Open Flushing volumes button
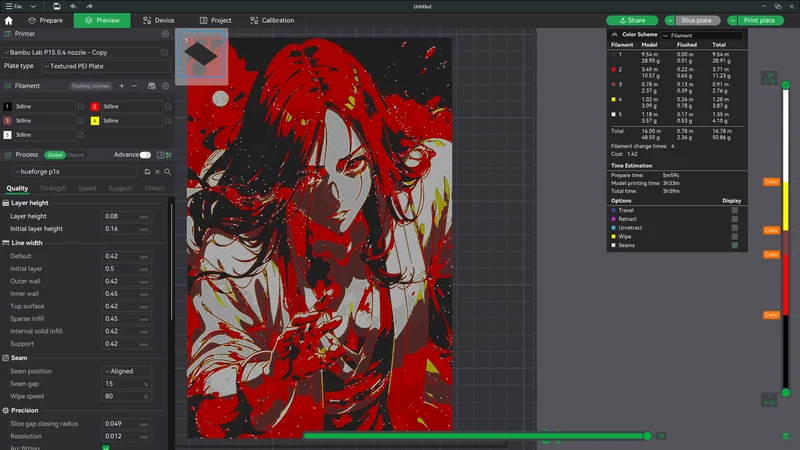Image resolution: width=800 pixels, height=450 pixels. pos(90,86)
